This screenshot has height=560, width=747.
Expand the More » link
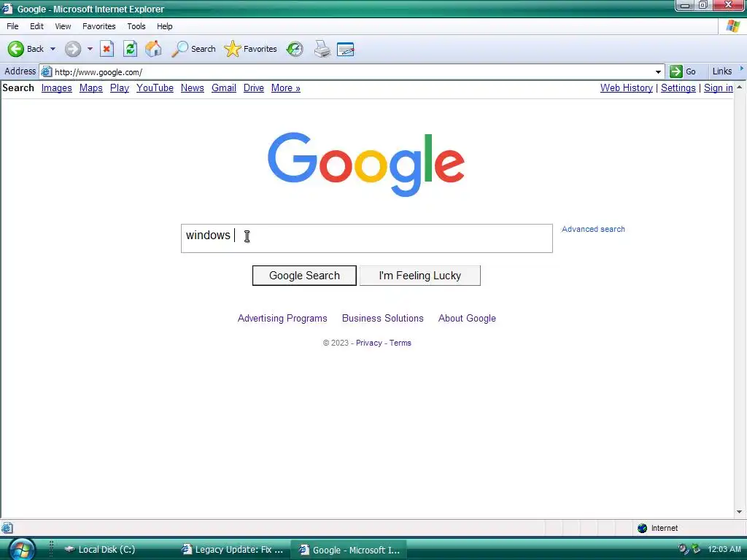[x=286, y=88]
